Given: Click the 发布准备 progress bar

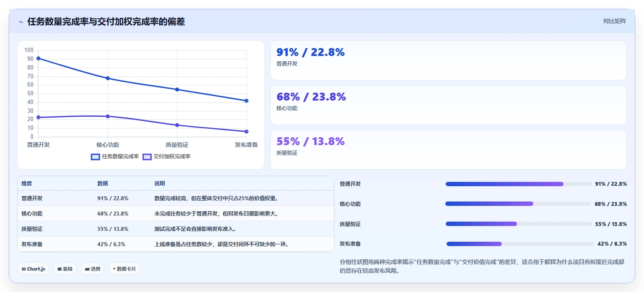Looking at the screenshot, I should pos(520,244).
